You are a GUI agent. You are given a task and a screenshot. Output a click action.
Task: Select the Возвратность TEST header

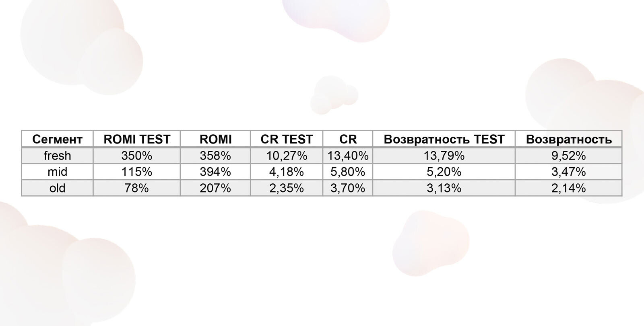click(444, 139)
